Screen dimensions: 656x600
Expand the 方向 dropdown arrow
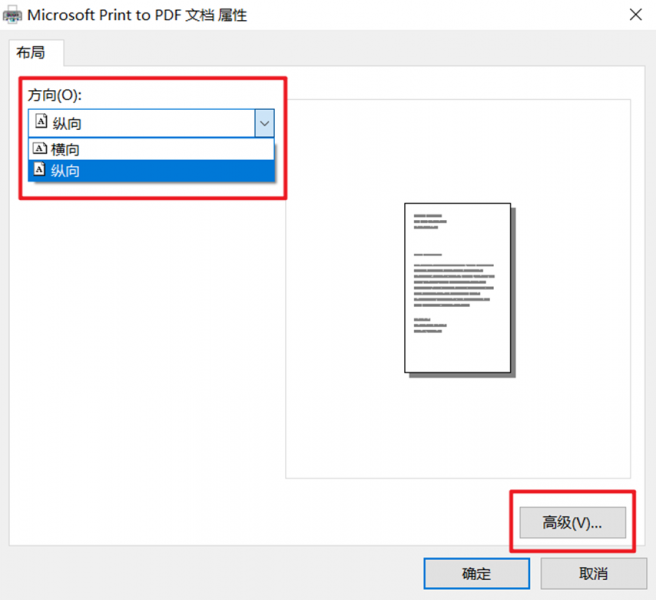[264, 123]
